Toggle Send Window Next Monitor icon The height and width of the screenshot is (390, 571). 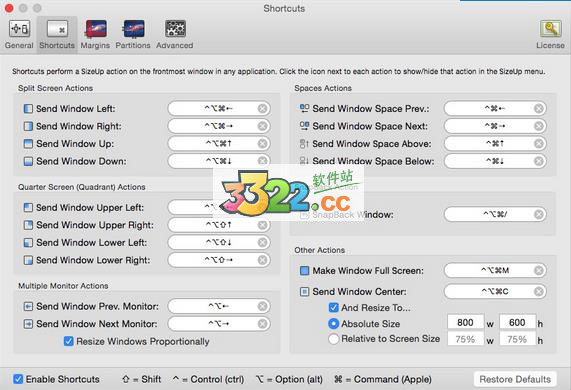coord(28,324)
